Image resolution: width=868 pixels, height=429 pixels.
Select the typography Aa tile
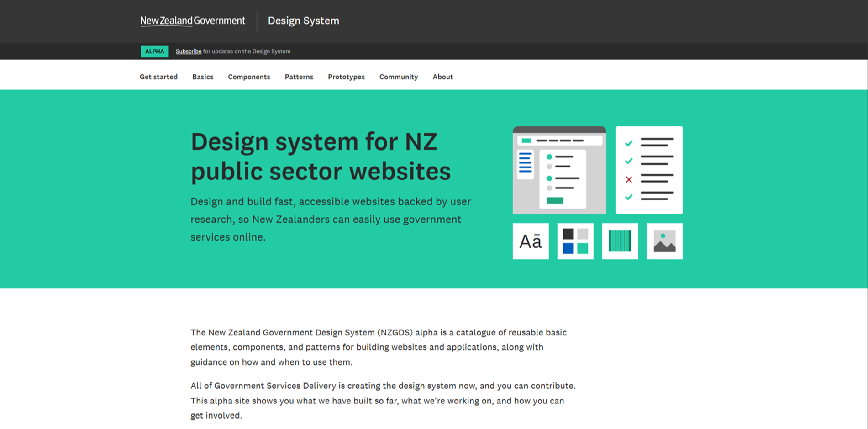pyautogui.click(x=531, y=241)
